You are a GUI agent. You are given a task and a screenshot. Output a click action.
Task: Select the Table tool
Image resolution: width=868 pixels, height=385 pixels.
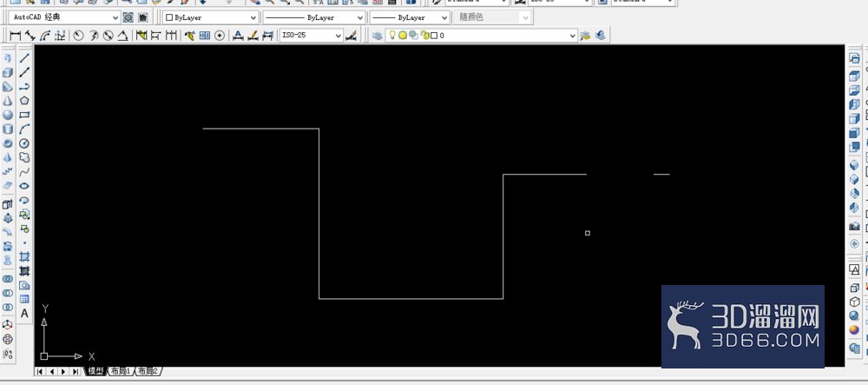pos(24,299)
